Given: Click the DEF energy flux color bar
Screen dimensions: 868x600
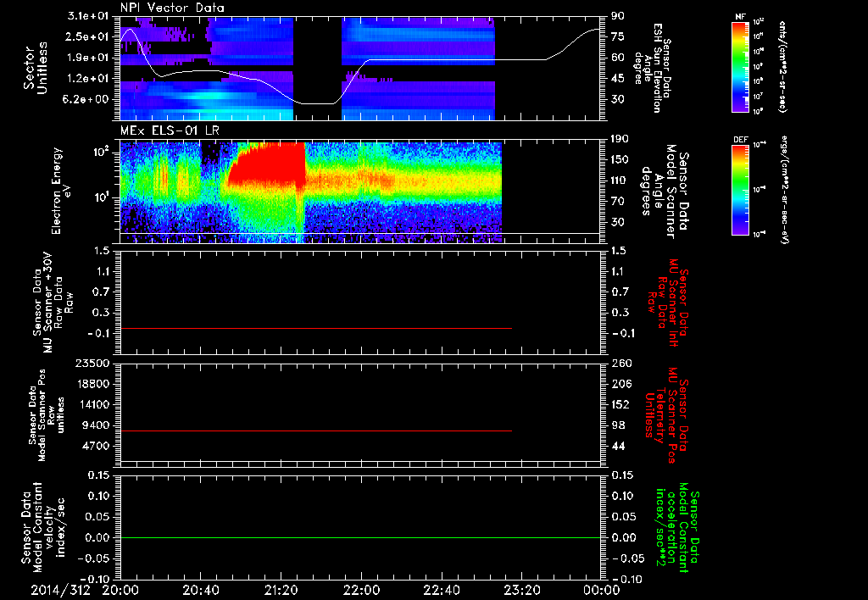Looking at the screenshot, I should (740, 190).
